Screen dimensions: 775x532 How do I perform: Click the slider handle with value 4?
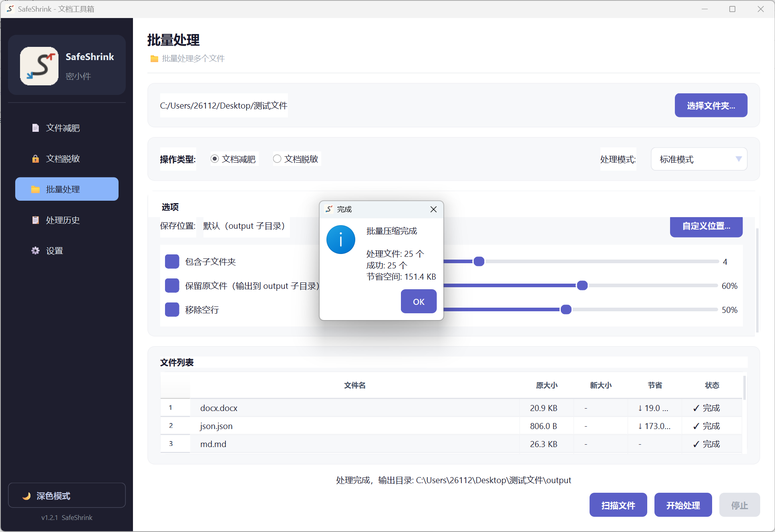click(x=479, y=262)
